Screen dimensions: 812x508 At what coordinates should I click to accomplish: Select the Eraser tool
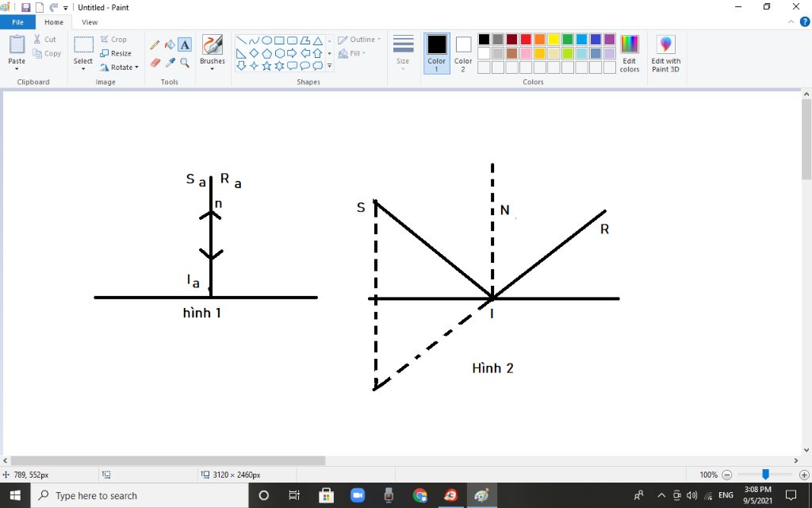coord(155,63)
